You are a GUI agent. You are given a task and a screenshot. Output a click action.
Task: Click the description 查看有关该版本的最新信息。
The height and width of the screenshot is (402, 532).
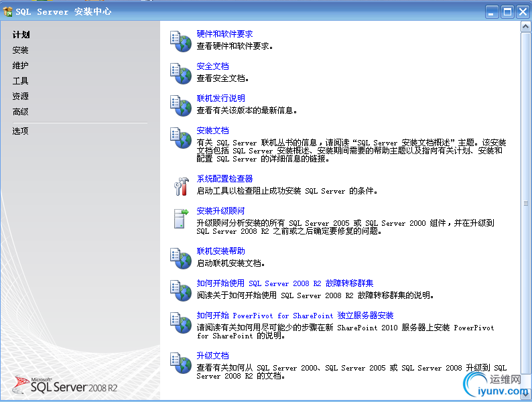(x=247, y=111)
